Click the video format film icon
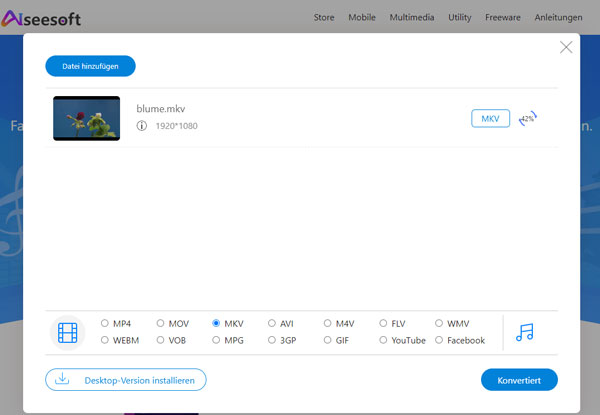Image resolution: width=600 pixels, height=415 pixels. tap(67, 332)
